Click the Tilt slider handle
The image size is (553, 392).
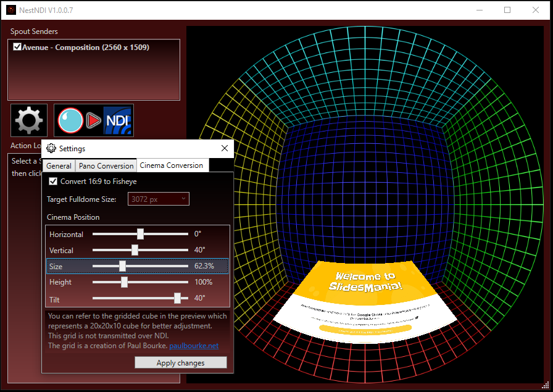178,298
